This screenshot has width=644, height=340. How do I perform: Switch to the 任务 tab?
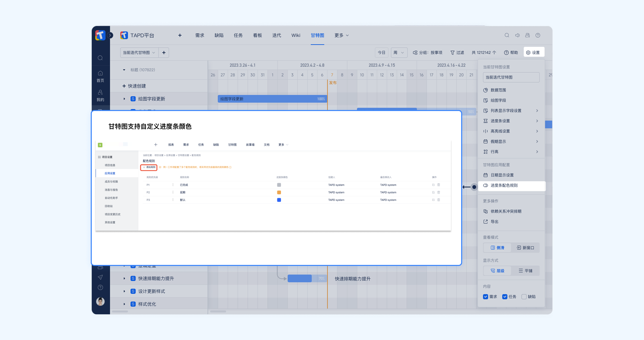click(x=238, y=35)
